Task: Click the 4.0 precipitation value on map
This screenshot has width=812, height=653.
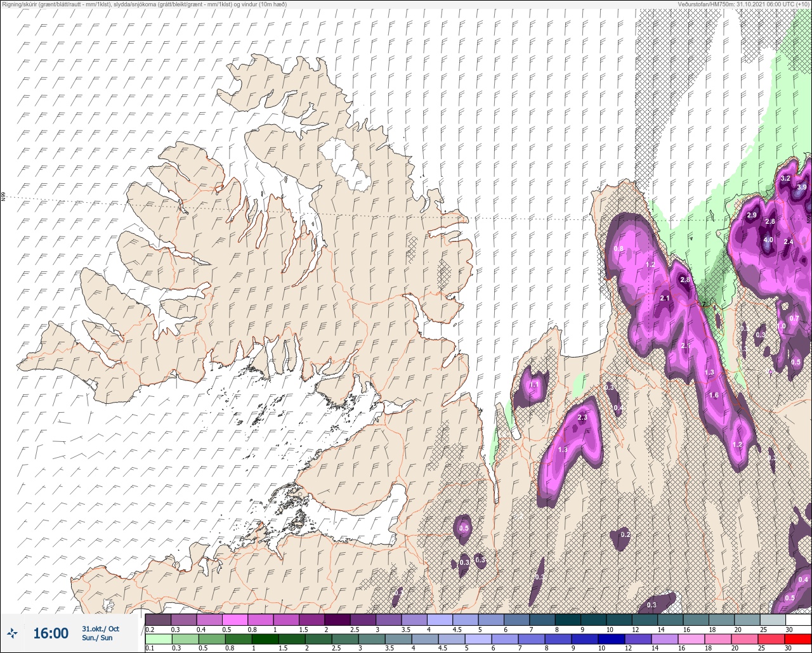Action: point(768,240)
